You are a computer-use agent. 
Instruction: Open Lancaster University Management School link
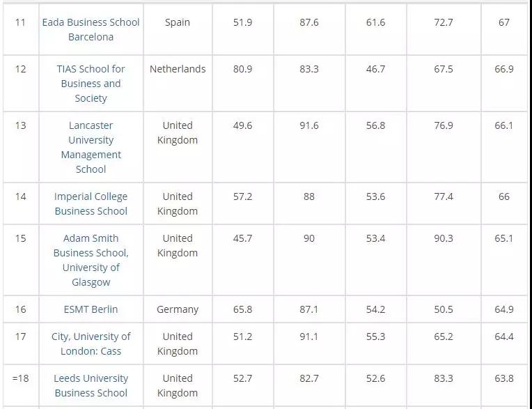(x=91, y=147)
